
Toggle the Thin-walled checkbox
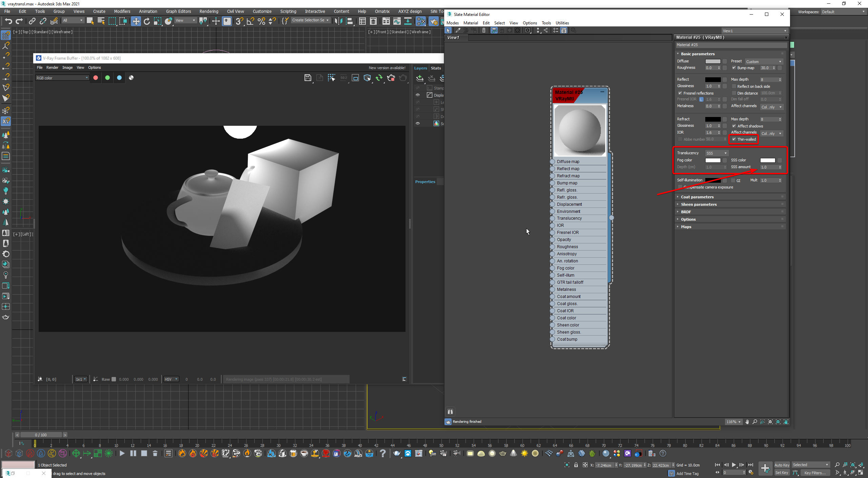point(734,139)
